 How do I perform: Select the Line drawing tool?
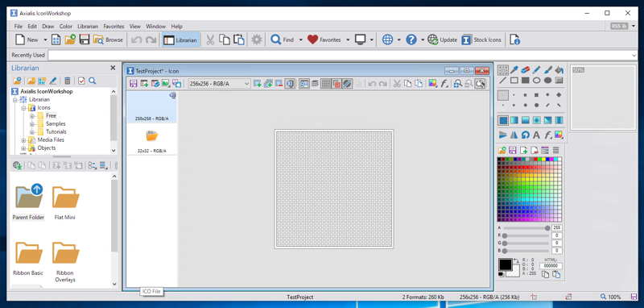tap(502, 81)
